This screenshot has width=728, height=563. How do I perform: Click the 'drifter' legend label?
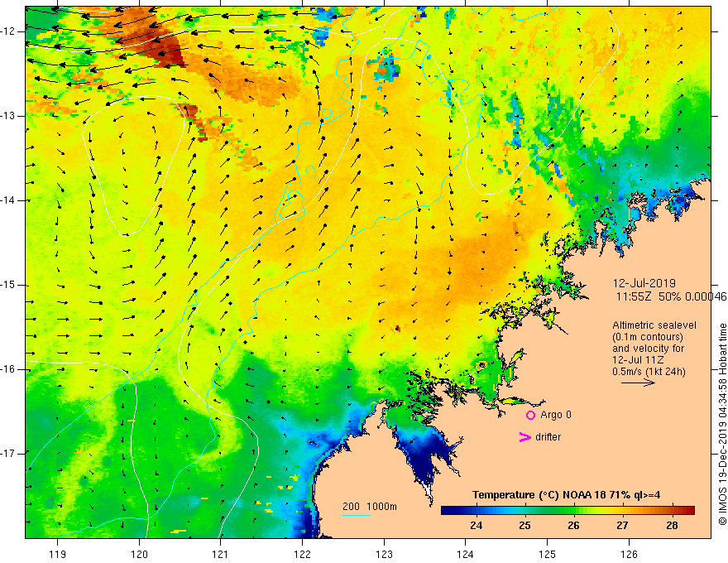pos(548,437)
